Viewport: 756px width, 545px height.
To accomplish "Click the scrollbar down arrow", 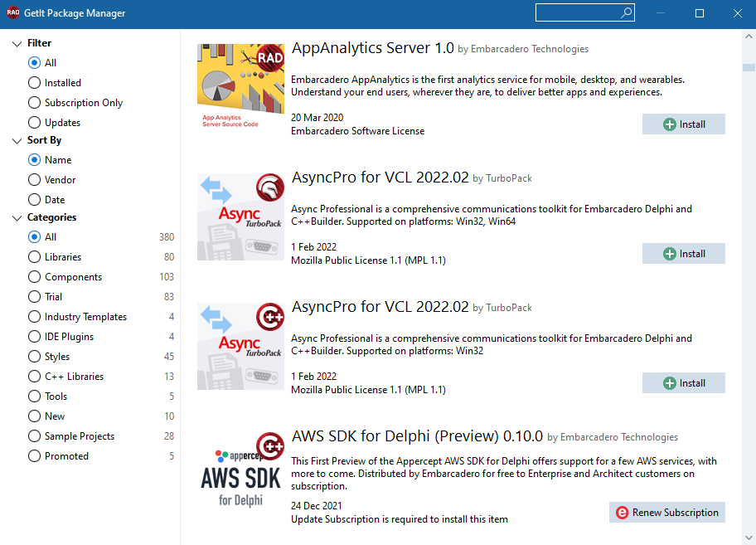I will click(749, 538).
